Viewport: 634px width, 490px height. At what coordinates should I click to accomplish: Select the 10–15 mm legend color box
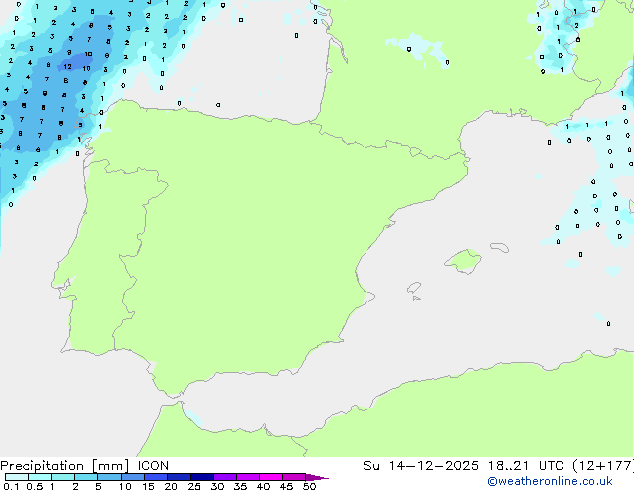[x=132, y=477]
